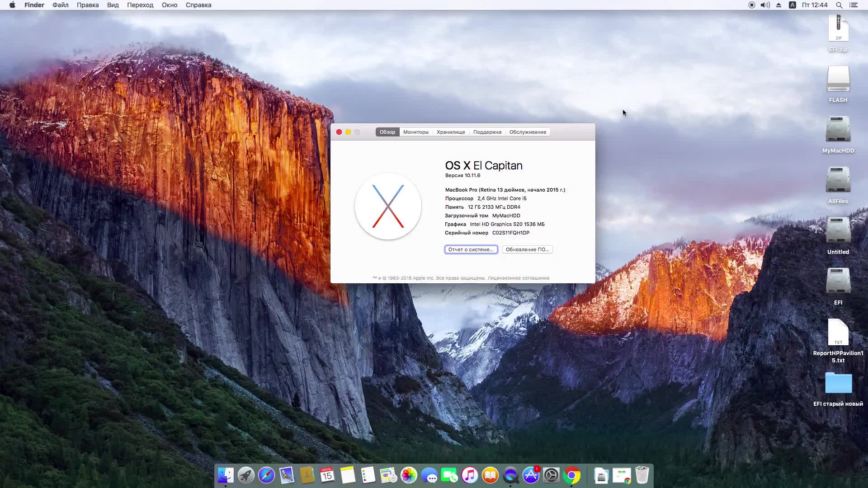This screenshot has height=488, width=868.
Task: Open iBooks orange book icon
Action: tap(490, 475)
